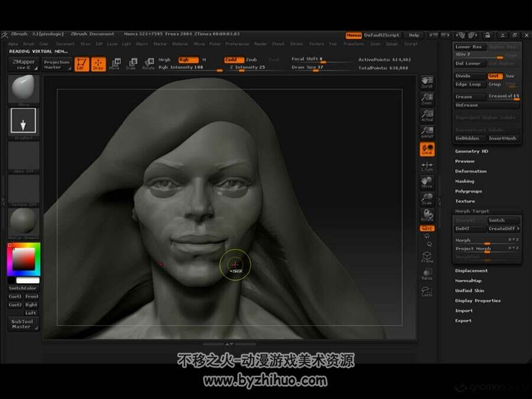Click the SwitchColor button
Screen dimensions: 532x399
click(x=24, y=288)
